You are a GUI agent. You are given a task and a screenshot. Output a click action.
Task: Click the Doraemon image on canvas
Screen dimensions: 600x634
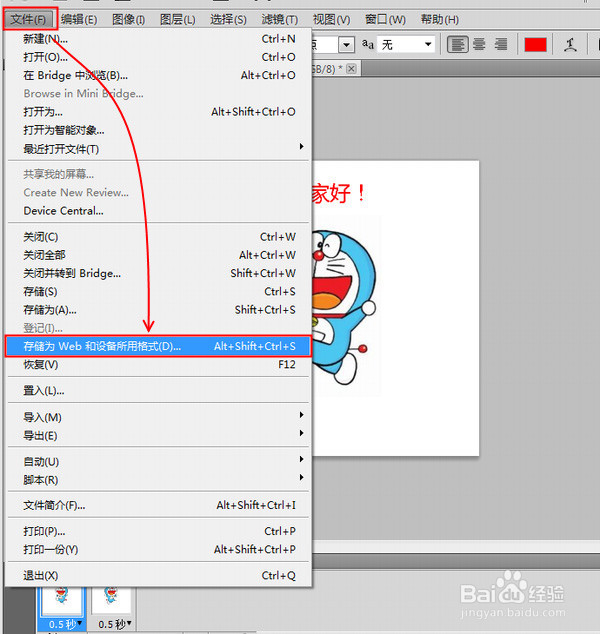click(344, 306)
